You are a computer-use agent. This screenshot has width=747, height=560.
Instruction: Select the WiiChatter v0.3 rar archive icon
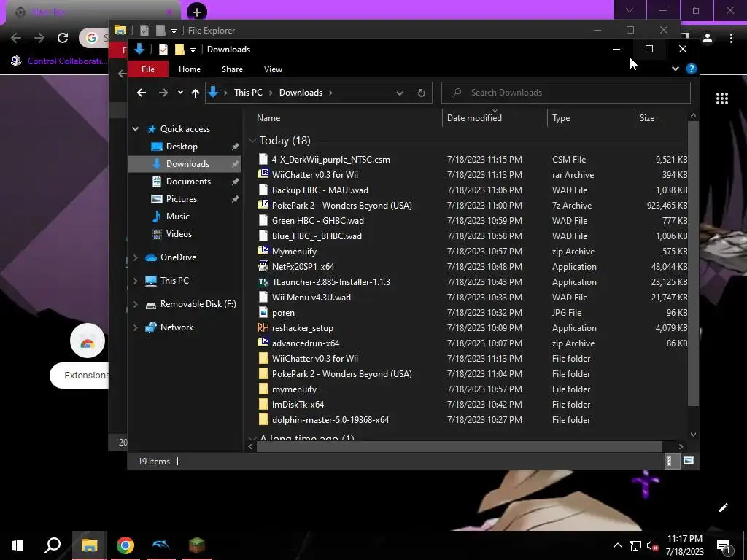(x=263, y=174)
